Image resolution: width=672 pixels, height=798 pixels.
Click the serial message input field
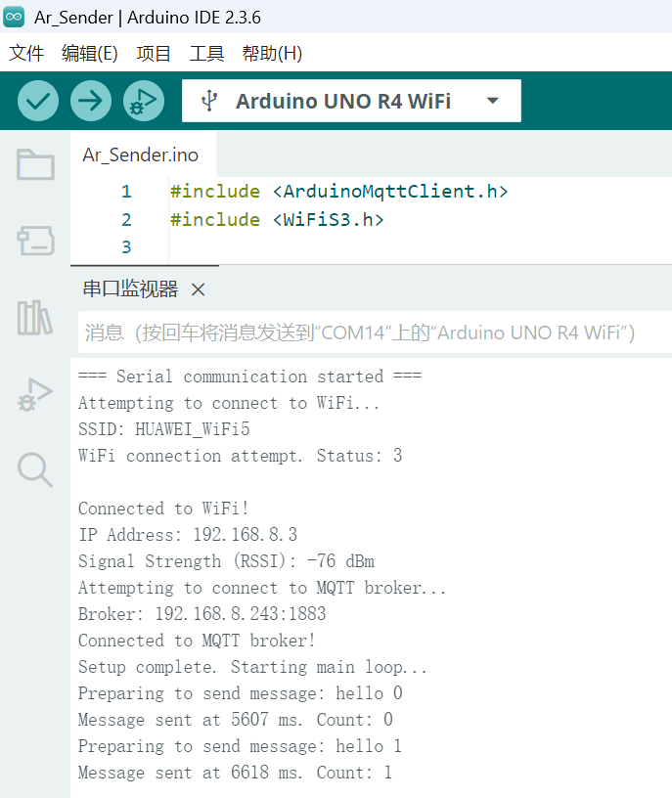pos(376,332)
